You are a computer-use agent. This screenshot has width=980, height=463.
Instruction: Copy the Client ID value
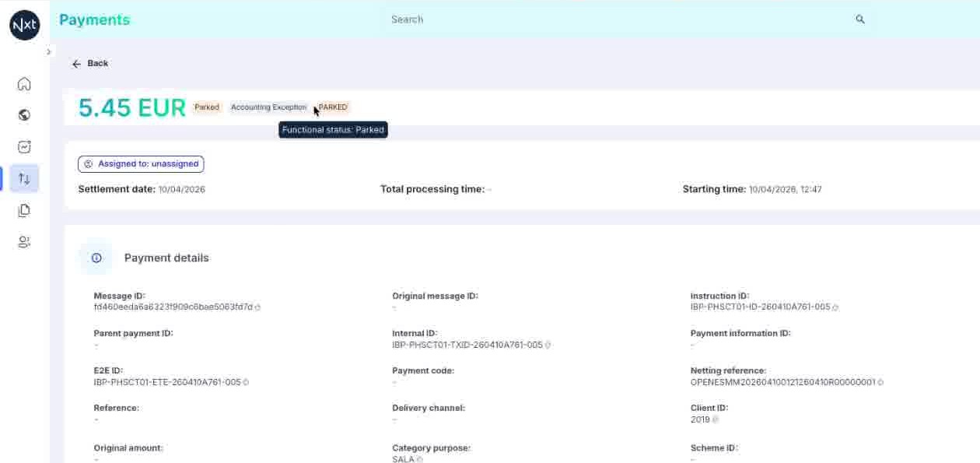click(716, 419)
